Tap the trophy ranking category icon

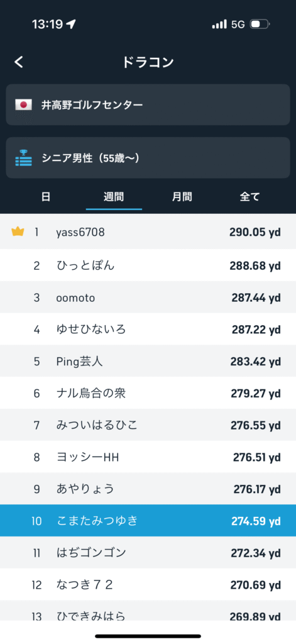pos(23,158)
